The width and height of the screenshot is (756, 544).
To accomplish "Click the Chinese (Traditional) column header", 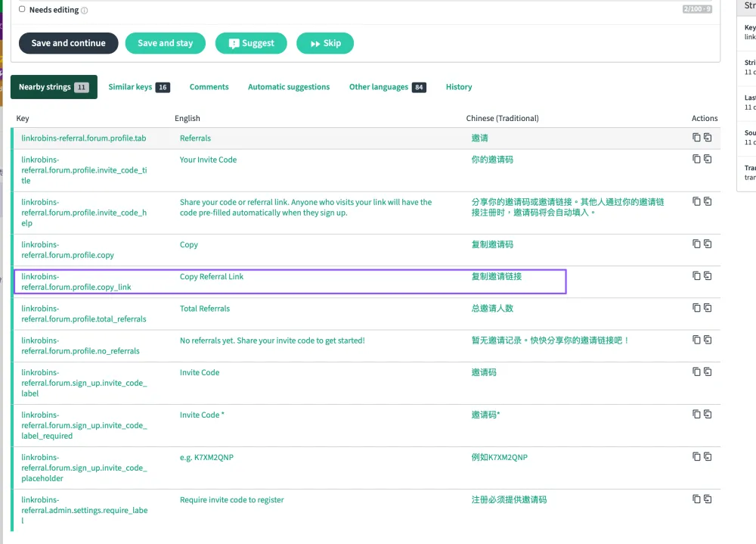I will [x=503, y=118].
